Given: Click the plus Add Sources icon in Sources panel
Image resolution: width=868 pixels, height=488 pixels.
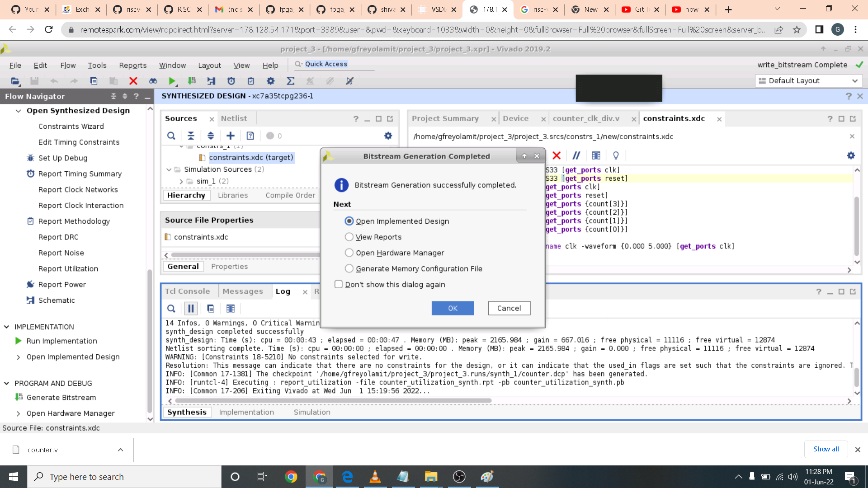Looking at the screenshot, I should (231, 136).
